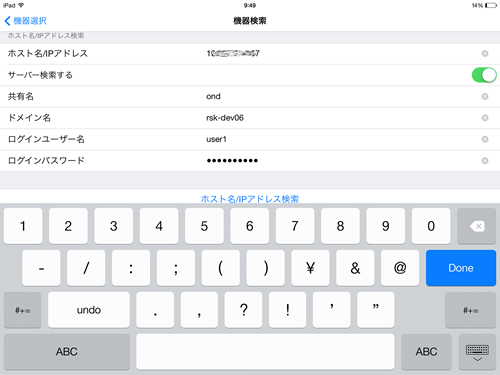
Task: Tap the 6 key
Action: pyautogui.click(x=250, y=226)
